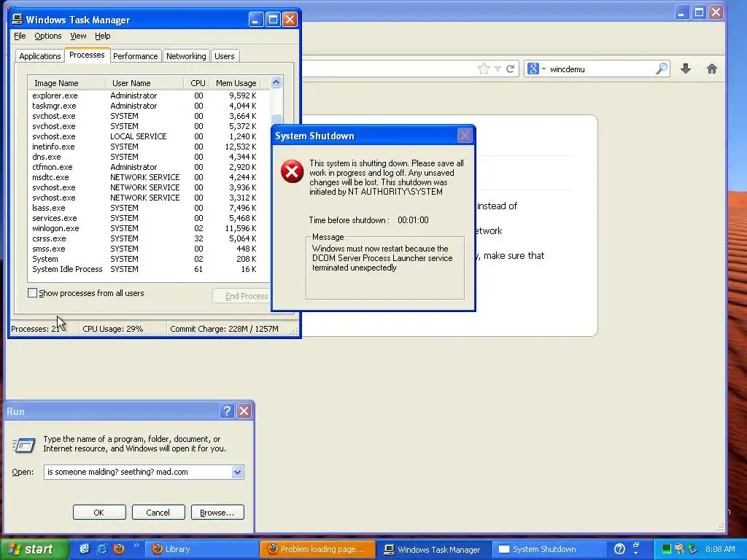
Task: Select the csrss.exe process row
Action: [149, 238]
